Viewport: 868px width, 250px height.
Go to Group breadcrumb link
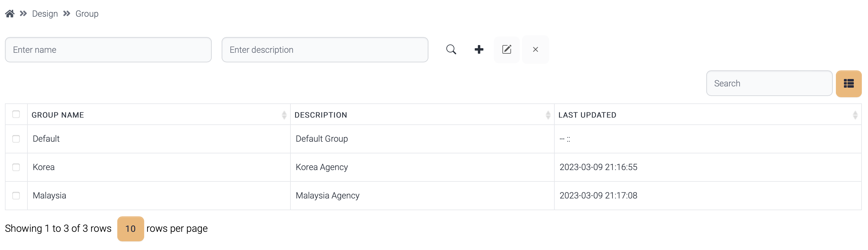pos(87,14)
